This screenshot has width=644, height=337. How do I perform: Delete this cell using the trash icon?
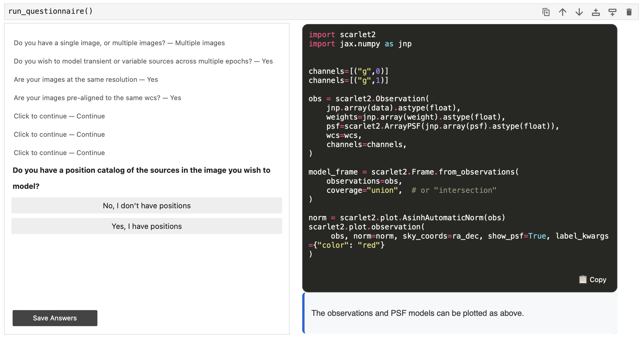(x=629, y=12)
